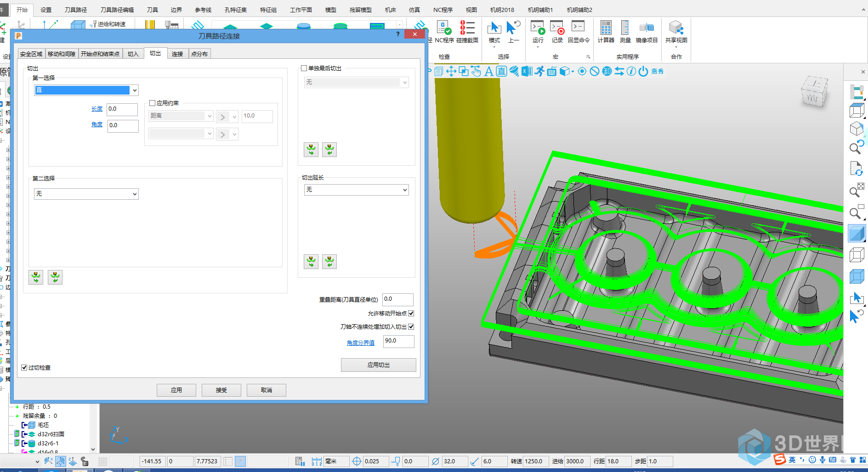Viewport: 868px width, 472px height.
Task: Click the info icon in viewport toolbar
Action: point(631,71)
